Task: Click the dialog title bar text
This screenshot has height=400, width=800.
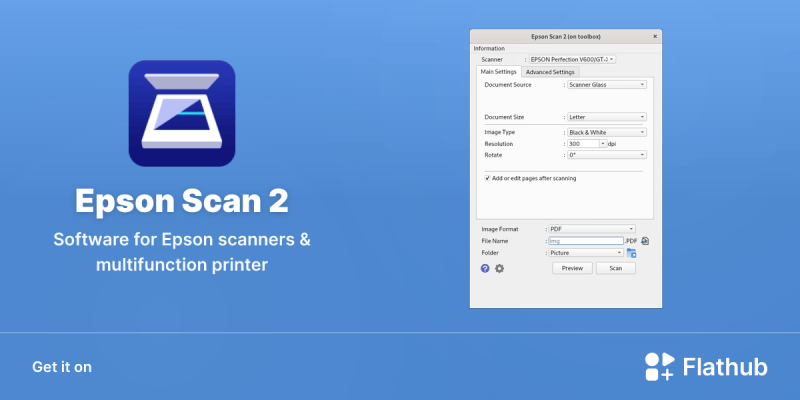Action: 566,37
